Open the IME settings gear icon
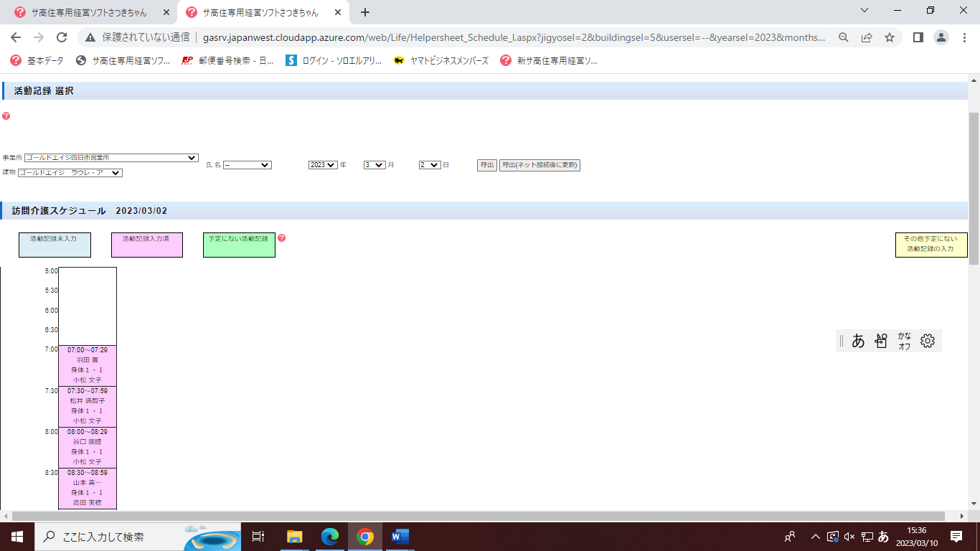The width and height of the screenshot is (980, 551). point(927,341)
